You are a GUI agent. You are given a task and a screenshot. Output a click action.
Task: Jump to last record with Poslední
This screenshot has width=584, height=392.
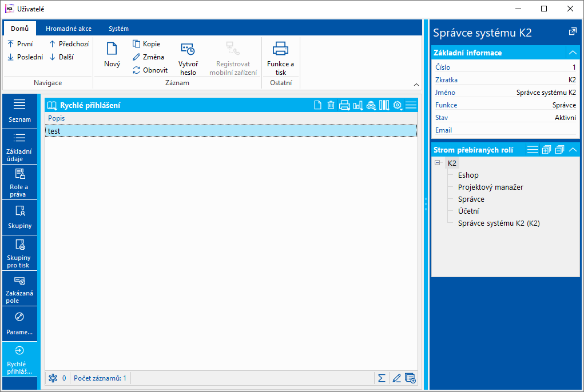click(25, 57)
